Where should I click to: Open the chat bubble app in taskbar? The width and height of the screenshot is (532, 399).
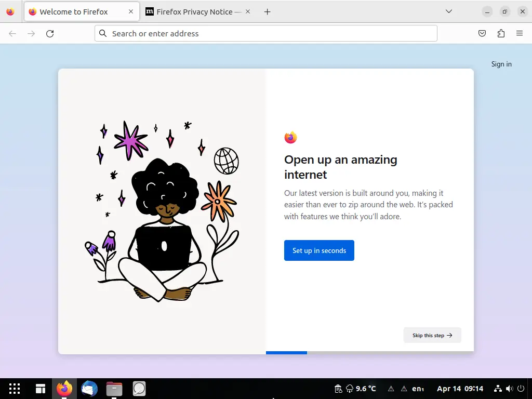139,389
